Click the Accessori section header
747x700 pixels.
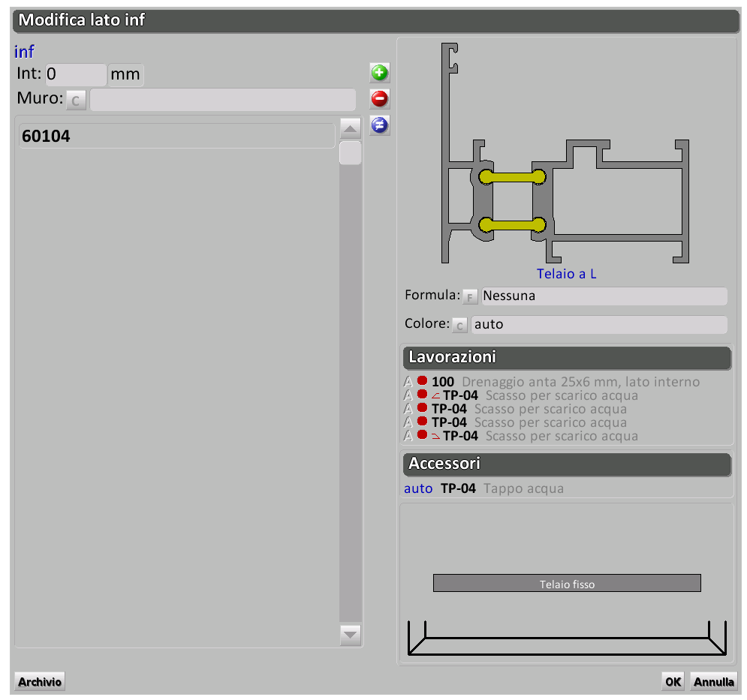pyautogui.click(x=567, y=464)
